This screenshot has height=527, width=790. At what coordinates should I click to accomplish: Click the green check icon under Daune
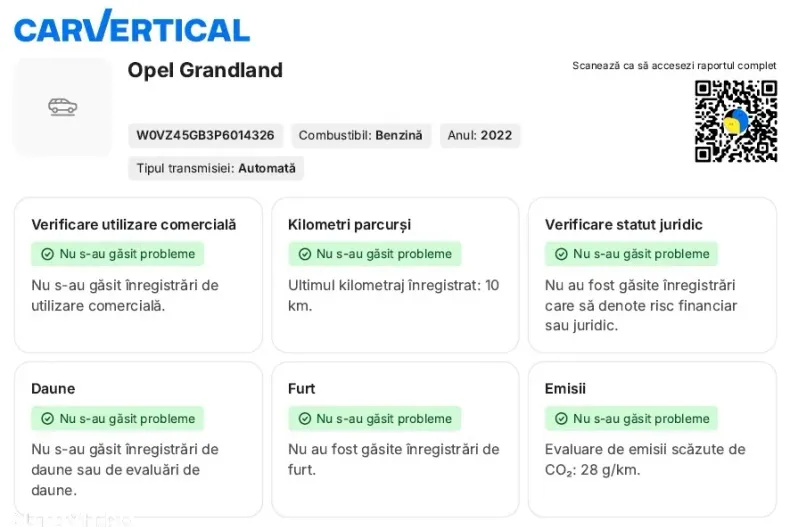[x=47, y=419]
